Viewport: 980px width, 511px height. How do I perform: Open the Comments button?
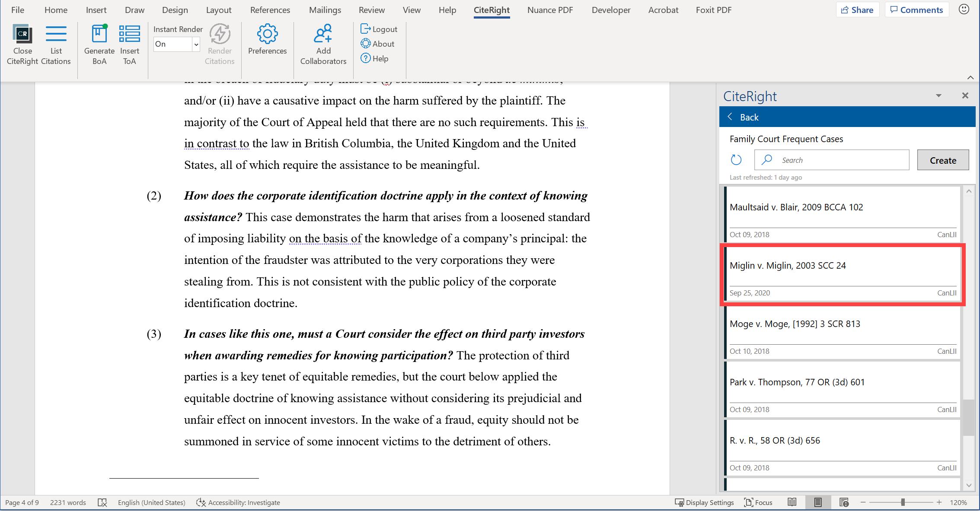(916, 10)
